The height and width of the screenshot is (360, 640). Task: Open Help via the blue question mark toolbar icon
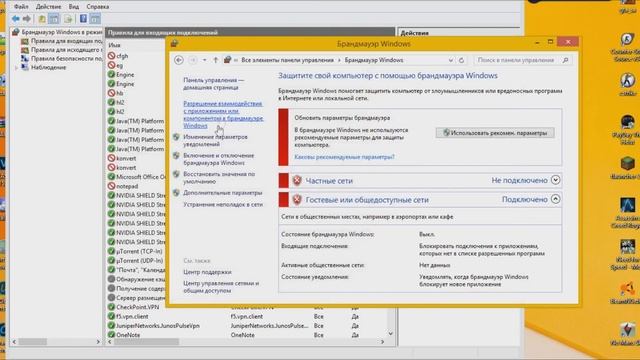coord(83,19)
